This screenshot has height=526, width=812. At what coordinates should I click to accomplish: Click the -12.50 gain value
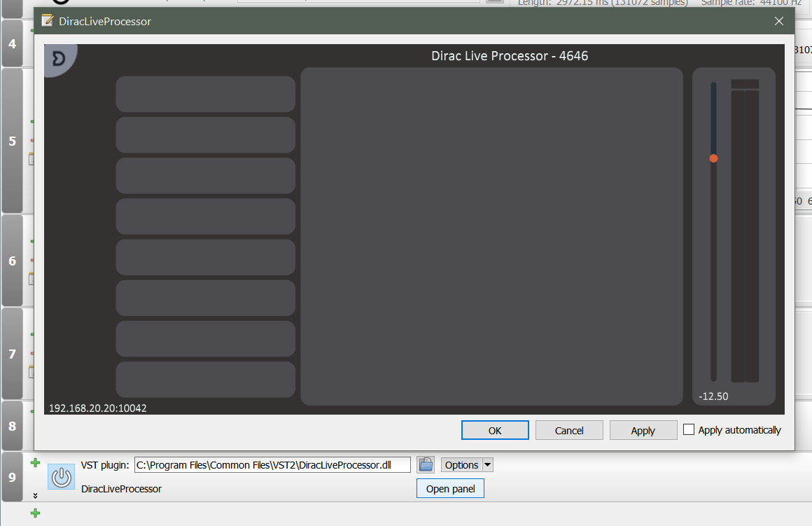(713, 396)
